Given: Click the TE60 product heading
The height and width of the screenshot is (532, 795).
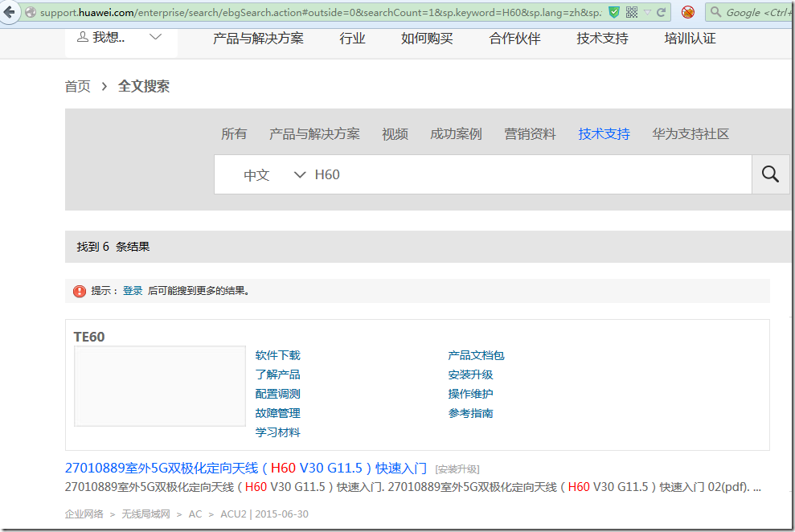Looking at the screenshot, I should (x=88, y=337).
